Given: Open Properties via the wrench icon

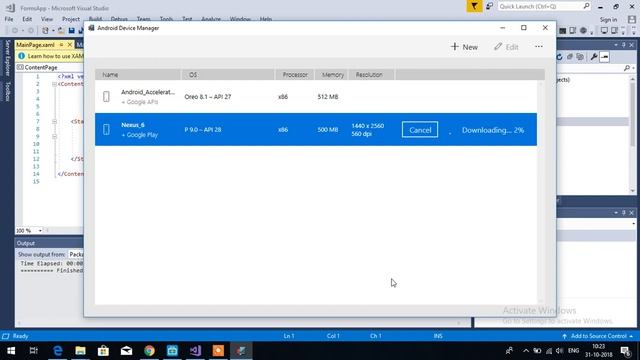Looking at the screenshot, I should (x=594, y=57).
